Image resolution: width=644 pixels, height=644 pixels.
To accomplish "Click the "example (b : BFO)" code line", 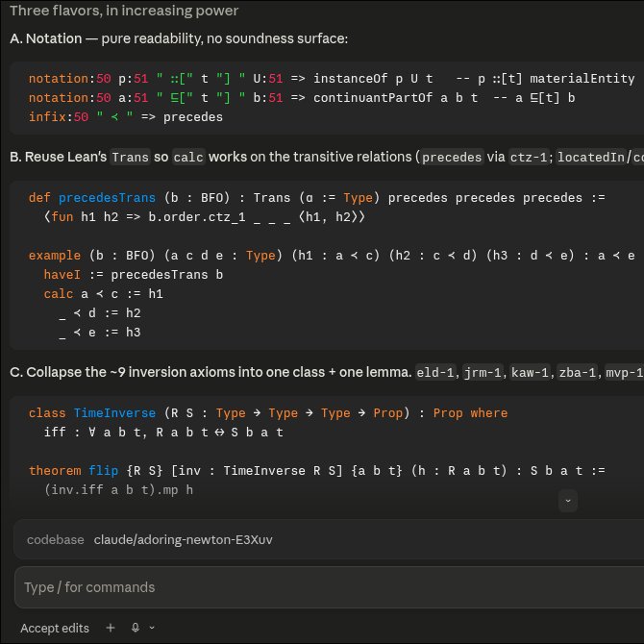I will point(332,256).
